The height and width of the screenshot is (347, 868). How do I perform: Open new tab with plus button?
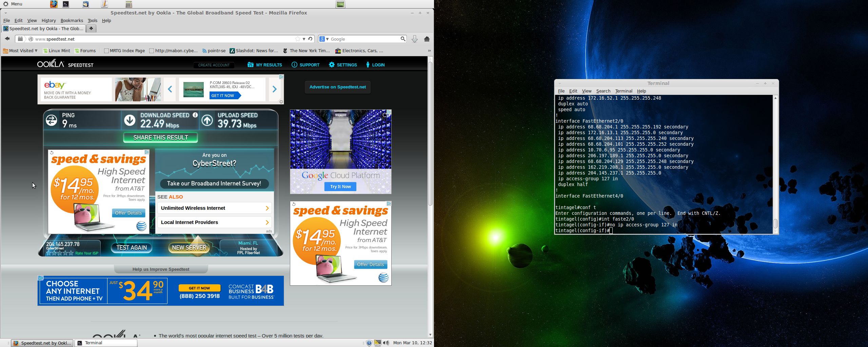tap(91, 28)
